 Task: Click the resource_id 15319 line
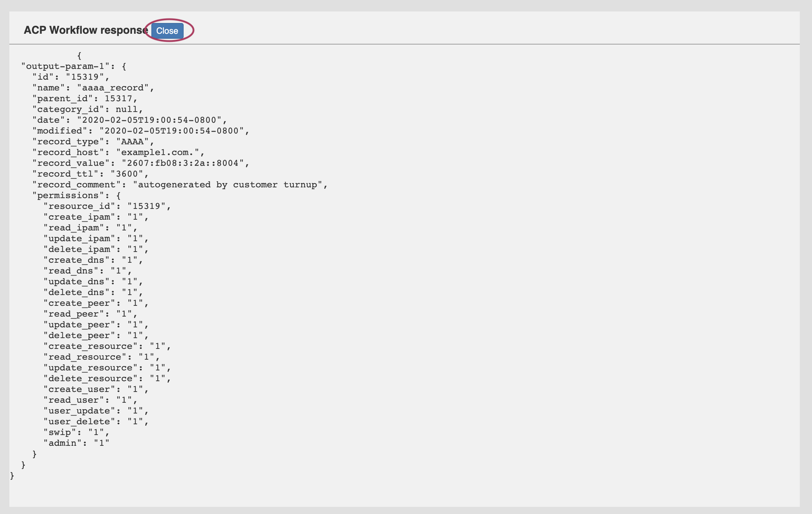pos(107,206)
